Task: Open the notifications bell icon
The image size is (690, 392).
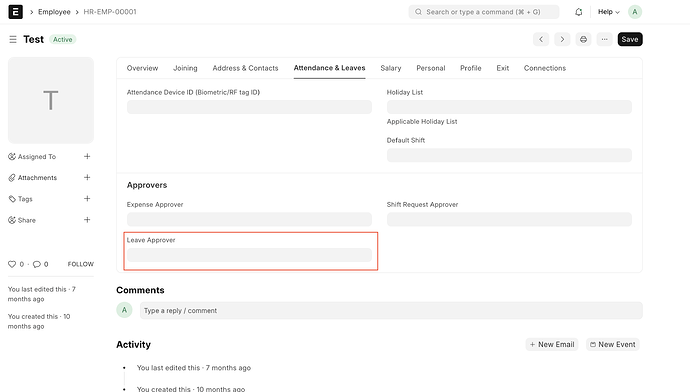Action: tap(579, 12)
